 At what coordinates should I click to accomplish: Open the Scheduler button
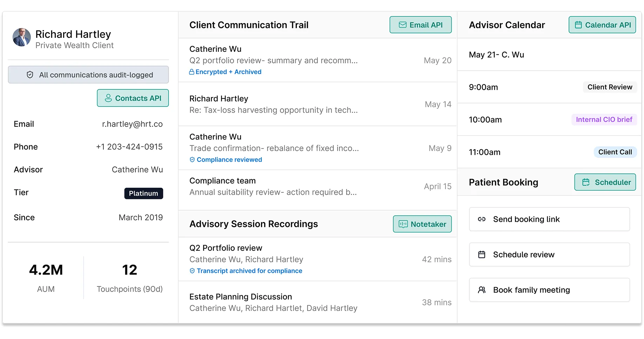(605, 182)
